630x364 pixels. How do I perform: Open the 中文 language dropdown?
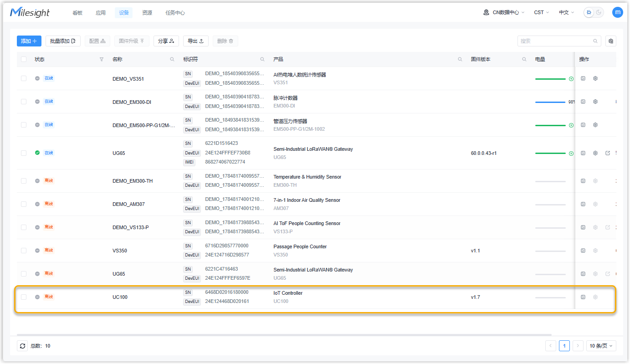point(567,12)
